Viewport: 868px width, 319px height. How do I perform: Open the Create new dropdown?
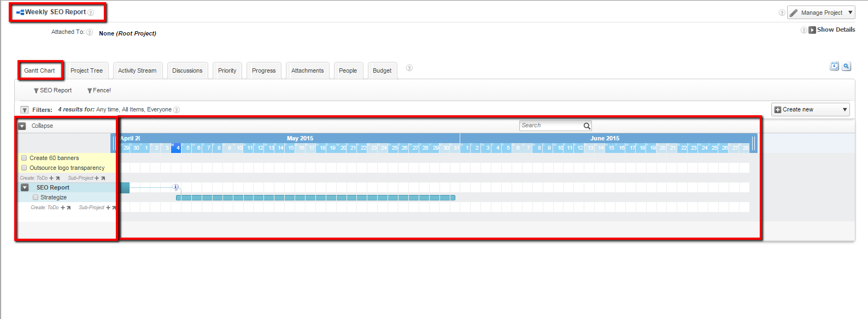(810, 109)
